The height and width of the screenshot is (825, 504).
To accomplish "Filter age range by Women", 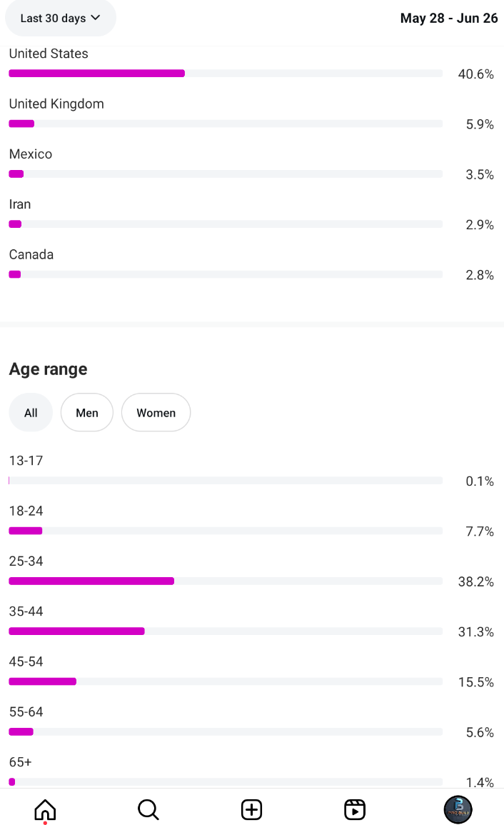I will click(156, 413).
